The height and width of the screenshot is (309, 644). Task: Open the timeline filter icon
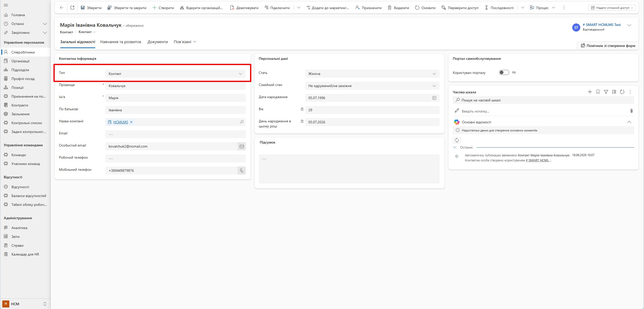click(606, 92)
